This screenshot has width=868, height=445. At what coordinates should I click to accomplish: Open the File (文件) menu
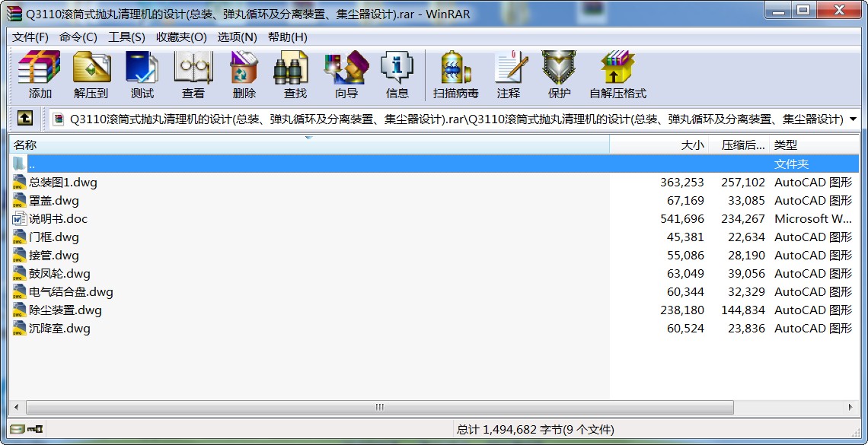click(30, 37)
